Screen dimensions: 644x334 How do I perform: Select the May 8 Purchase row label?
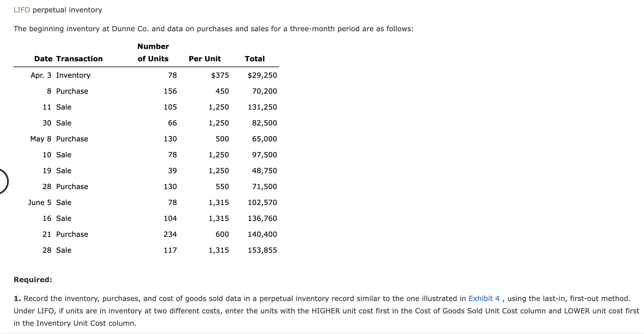tap(59, 139)
